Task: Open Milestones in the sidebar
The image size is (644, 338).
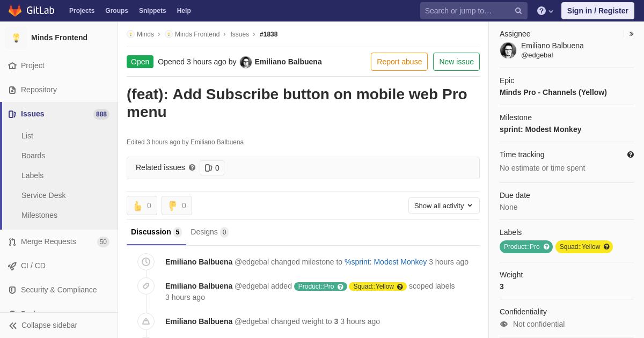Action: tap(39, 215)
